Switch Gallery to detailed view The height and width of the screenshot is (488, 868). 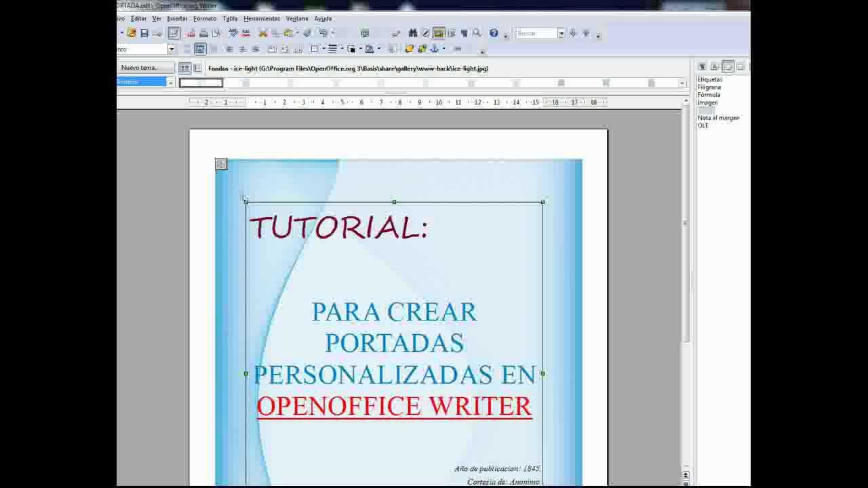197,68
